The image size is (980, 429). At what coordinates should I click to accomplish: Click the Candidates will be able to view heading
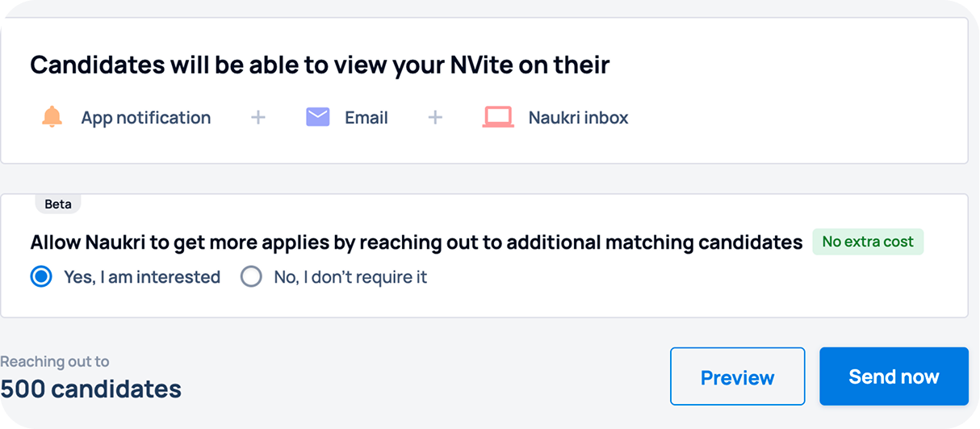pos(320,65)
